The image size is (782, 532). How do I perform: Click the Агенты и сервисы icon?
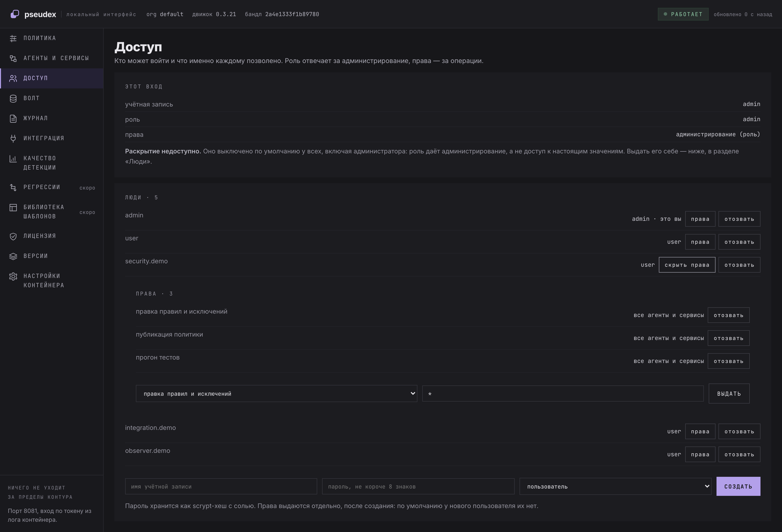13,59
